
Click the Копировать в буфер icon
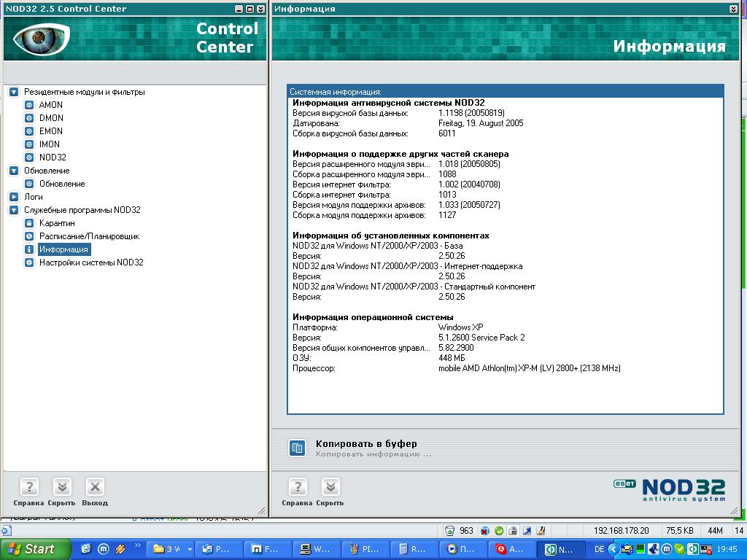[x=298, y=448]
